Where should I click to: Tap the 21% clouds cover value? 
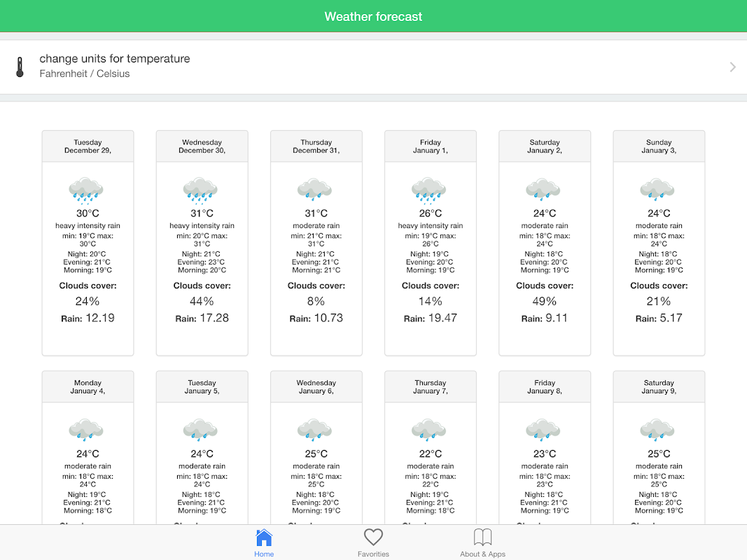pyautogui.click(x=659, y=302)
